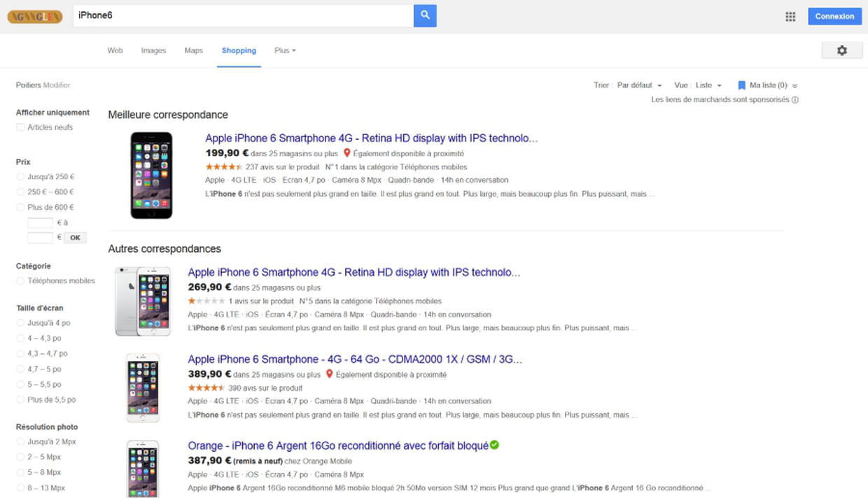The height and width of the screenshot is (498, 868).
Task: Select screen size Plus de 5,5 po
Action: tap(20, 399)
